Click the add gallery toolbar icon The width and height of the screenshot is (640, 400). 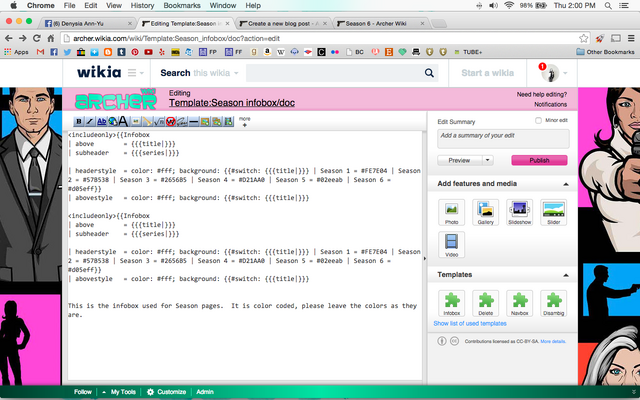217,121
